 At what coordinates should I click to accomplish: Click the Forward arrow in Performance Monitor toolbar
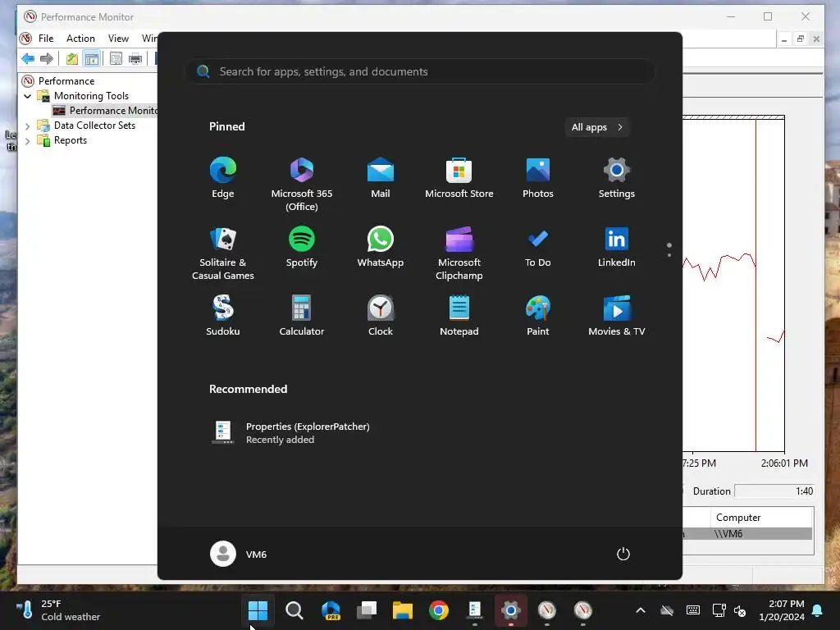pos(47,58)
